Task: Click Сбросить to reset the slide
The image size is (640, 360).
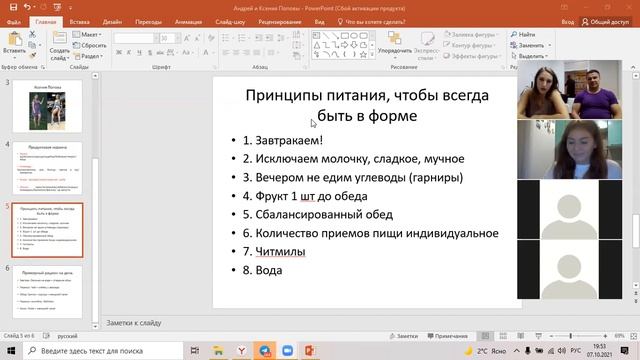Action: [x=90, y=45]
